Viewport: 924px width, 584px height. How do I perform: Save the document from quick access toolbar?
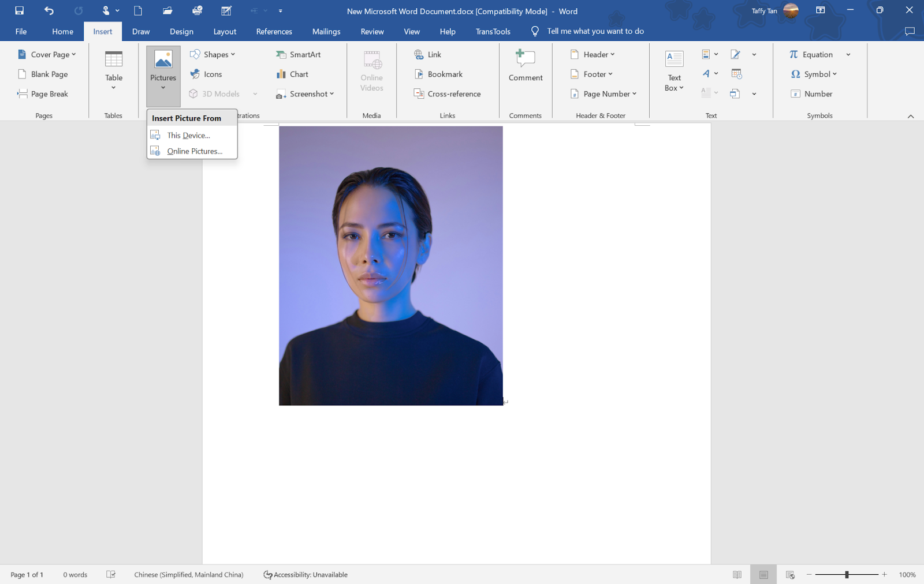pyautogui.click(x=19, y=10)
